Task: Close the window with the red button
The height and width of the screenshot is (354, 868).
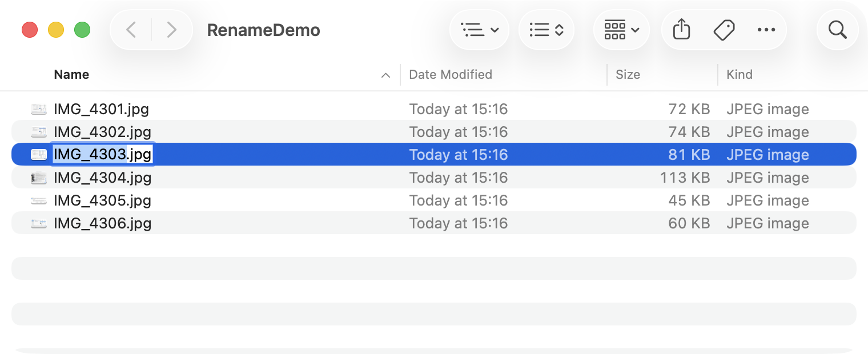Action: coord(30,30)
